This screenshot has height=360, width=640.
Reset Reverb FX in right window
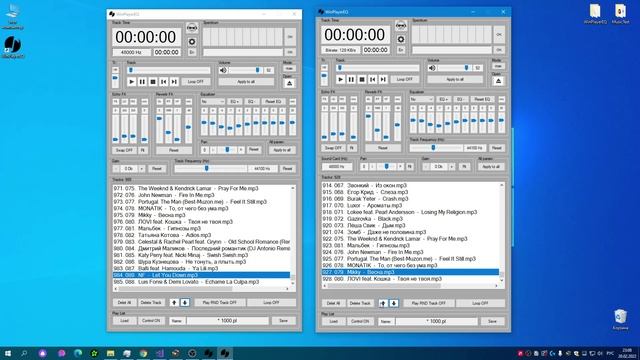pos(382,148)
